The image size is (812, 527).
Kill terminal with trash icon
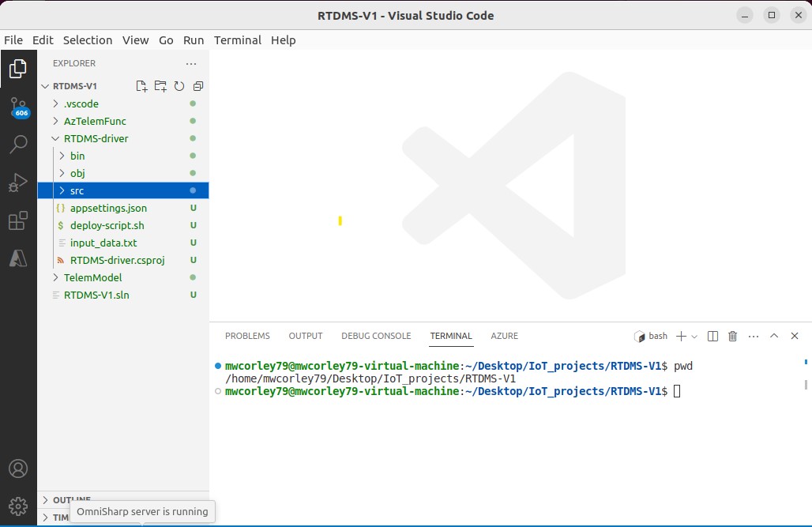732,337
